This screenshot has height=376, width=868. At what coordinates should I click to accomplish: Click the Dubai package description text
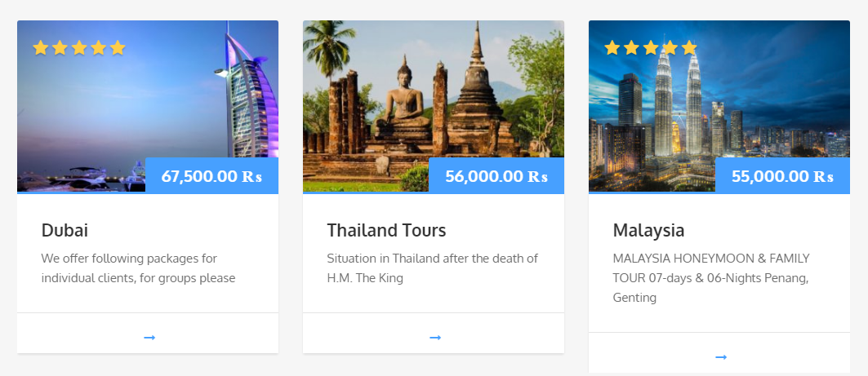(x=138, y=268)
